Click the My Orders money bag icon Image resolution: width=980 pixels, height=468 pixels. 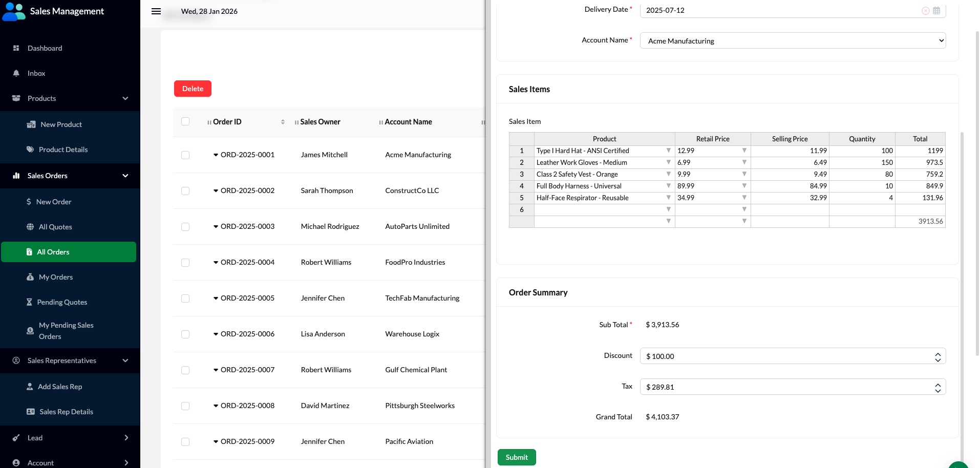click(x=30, y=277)
